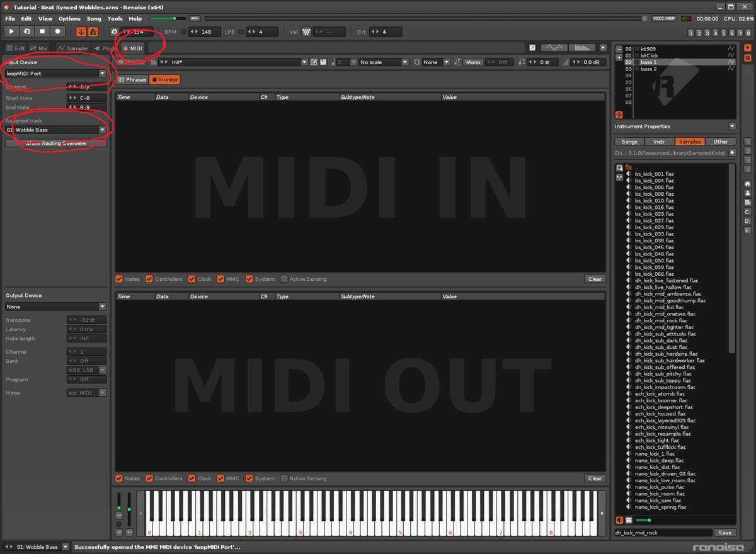Open the Assigned track Wobble Bass dropdown
This screenshot has width=756, height=554.
click(x=55, y=130)
